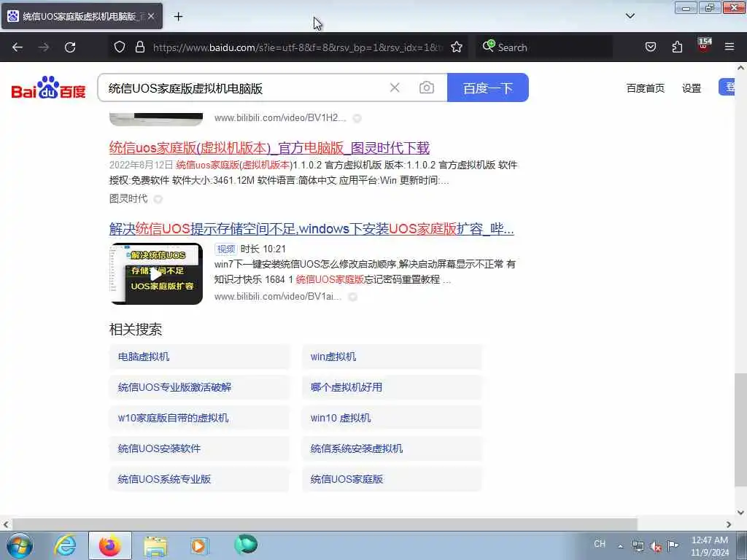The width and height of the screenshot is (747, 560).
Task: Click the Firefox taskbar icon
Action: (x=110, y=545)
